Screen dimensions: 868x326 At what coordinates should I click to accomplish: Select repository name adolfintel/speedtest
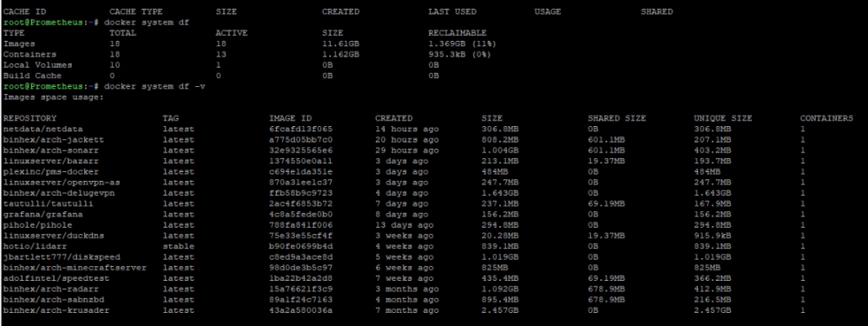(56, 278)
